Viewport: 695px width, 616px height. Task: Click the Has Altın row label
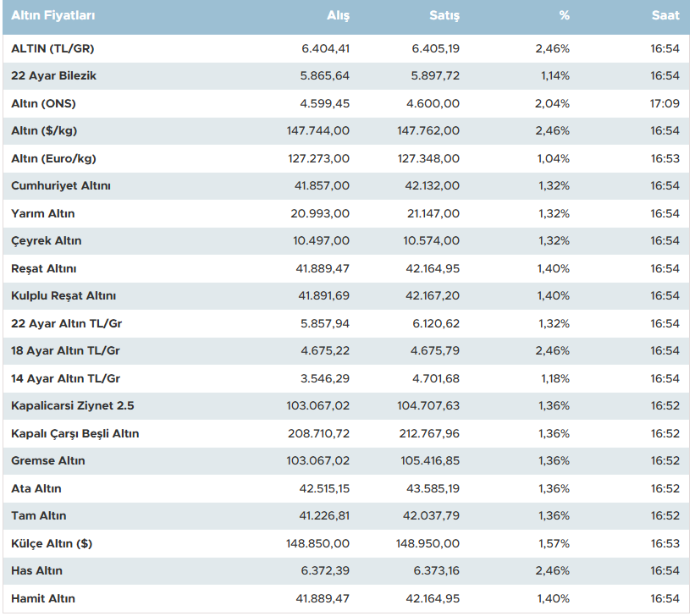click(x=37, y=571)
